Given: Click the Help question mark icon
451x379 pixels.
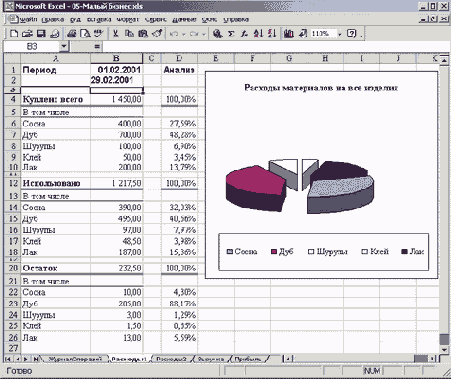Looking at the screenshot, I should tap(351, 34).
